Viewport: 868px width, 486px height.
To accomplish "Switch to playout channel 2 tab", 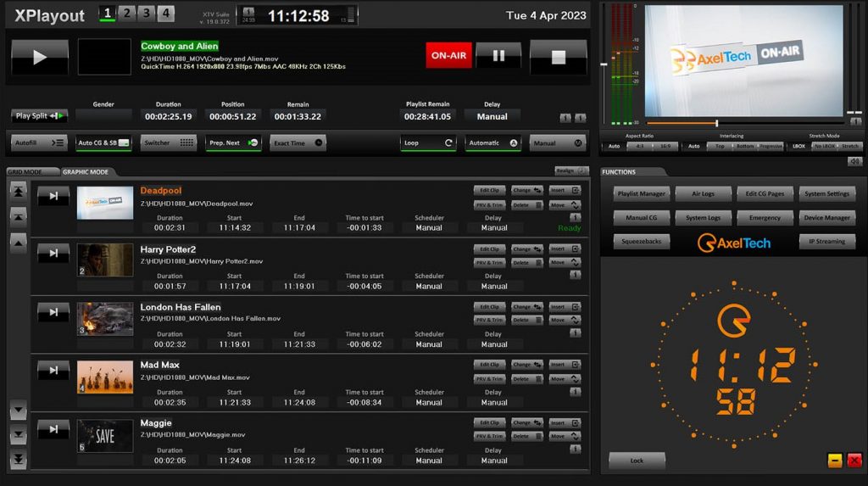I will pyautogui.click(x=127, y=14).
